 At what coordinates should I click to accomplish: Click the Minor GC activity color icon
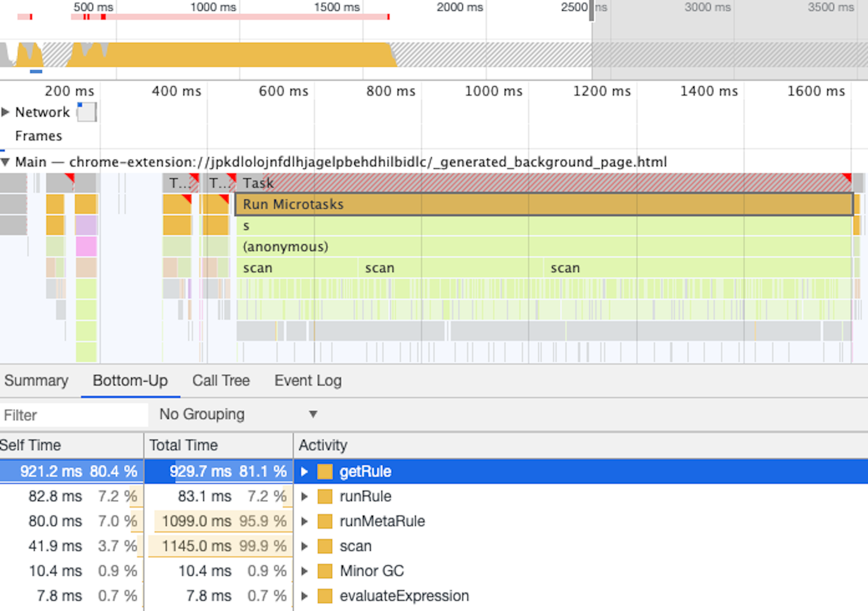click(x=324, y=571)
